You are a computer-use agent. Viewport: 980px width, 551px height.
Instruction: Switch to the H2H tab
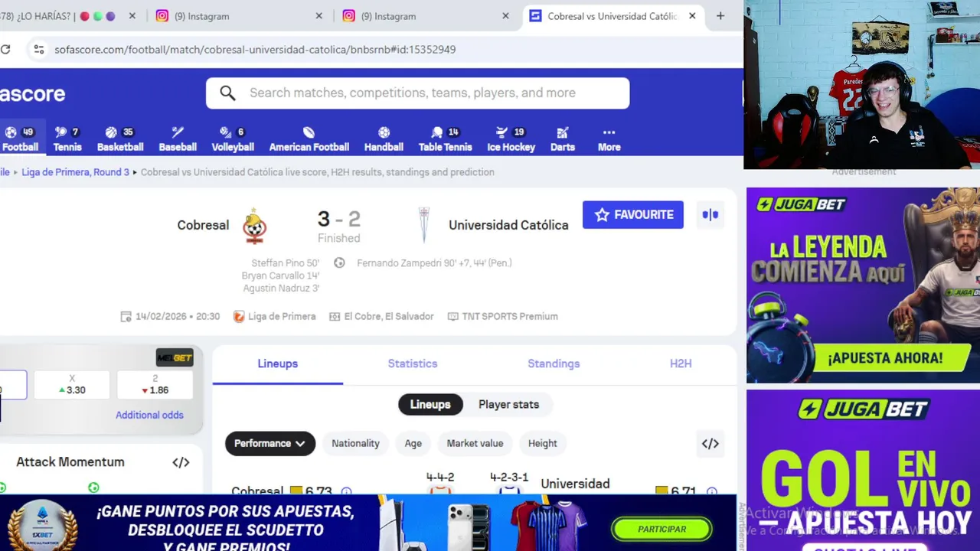681,364
